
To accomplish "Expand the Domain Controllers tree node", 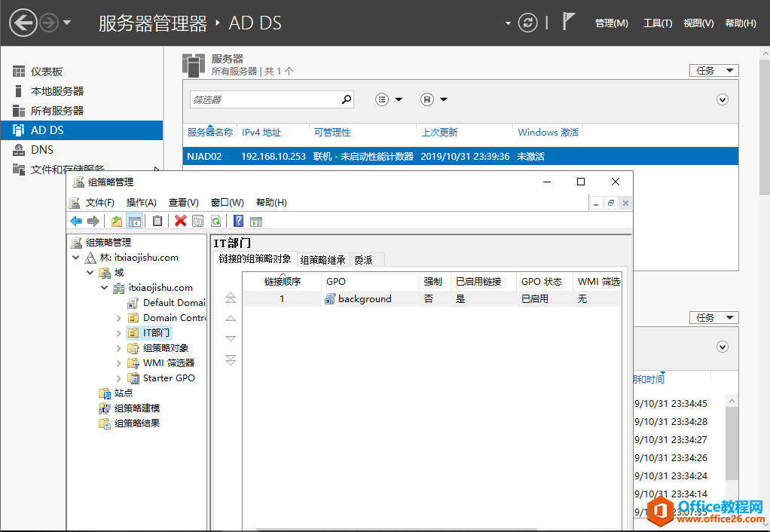I will coord(119,318).
